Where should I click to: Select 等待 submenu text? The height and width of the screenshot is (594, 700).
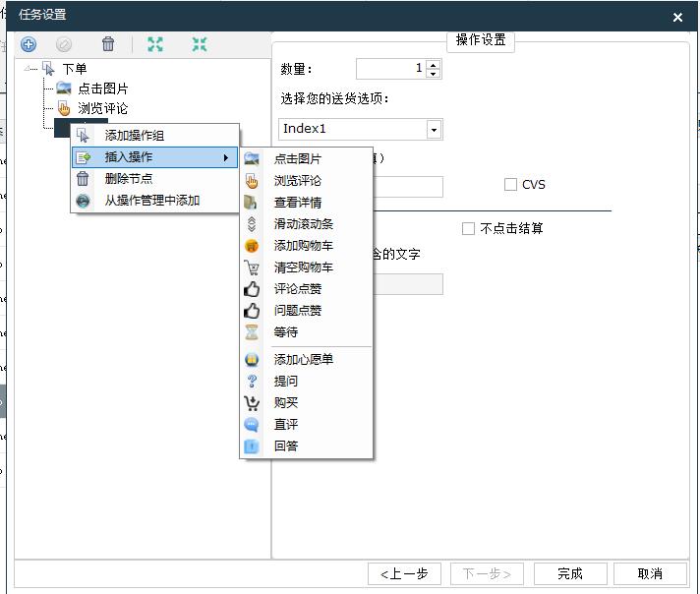(x=286, y=332)
